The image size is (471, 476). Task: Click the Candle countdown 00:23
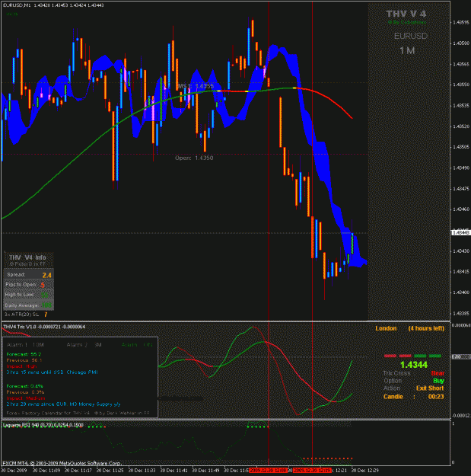[x=436, y=397]
